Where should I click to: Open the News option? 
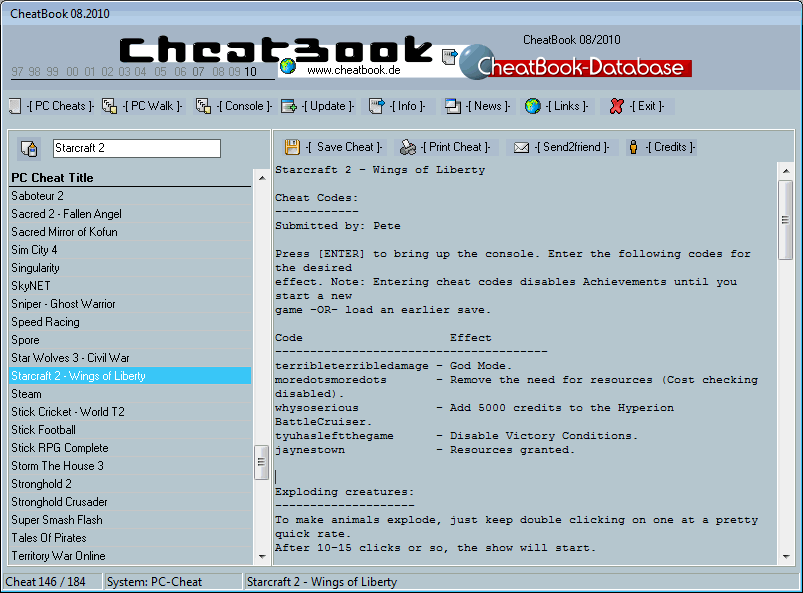pos(488,106)
